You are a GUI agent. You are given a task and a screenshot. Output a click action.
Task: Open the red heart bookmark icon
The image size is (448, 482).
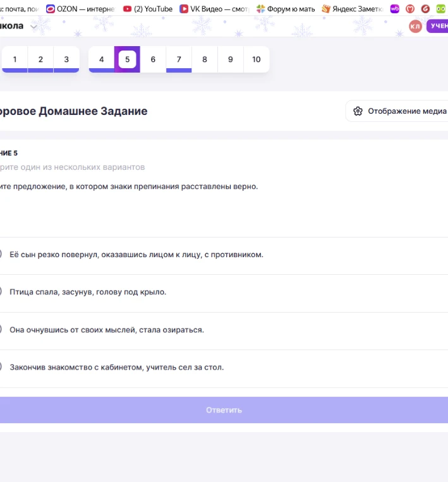(x=410, y=9)
